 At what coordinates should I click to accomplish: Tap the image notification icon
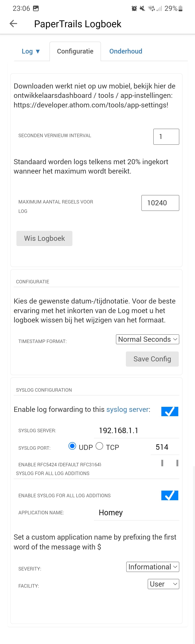36,8
